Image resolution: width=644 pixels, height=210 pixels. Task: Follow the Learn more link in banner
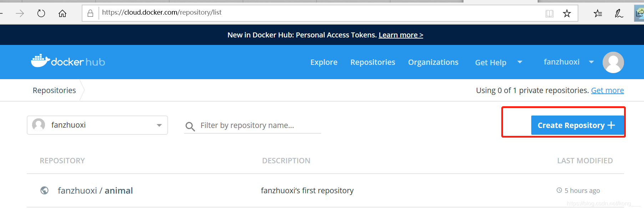point(401,35)
